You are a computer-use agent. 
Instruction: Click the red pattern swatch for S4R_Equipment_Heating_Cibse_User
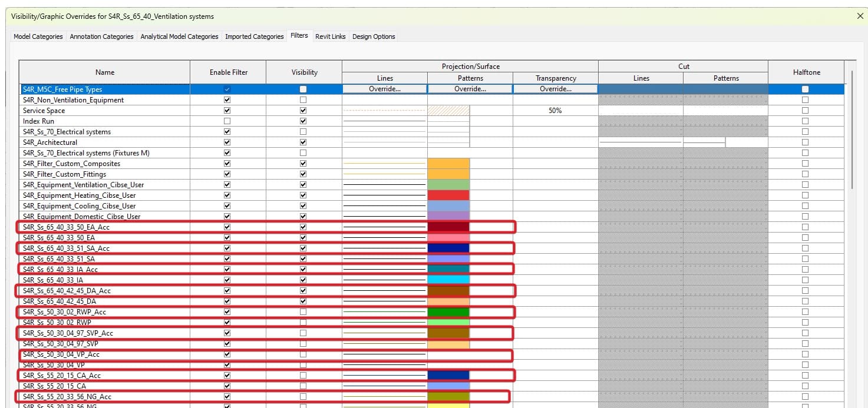(x=448, y=195)
